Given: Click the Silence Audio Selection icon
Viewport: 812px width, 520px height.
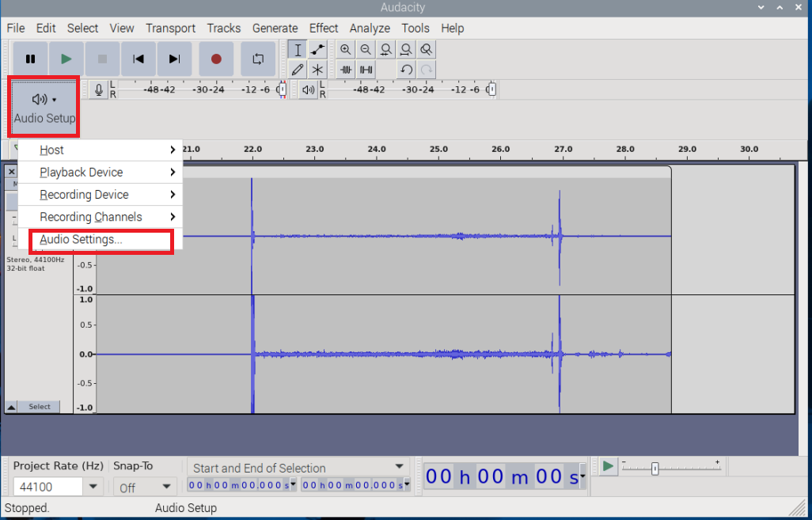Looking at the screenshot, I should (x=366, y=70).
